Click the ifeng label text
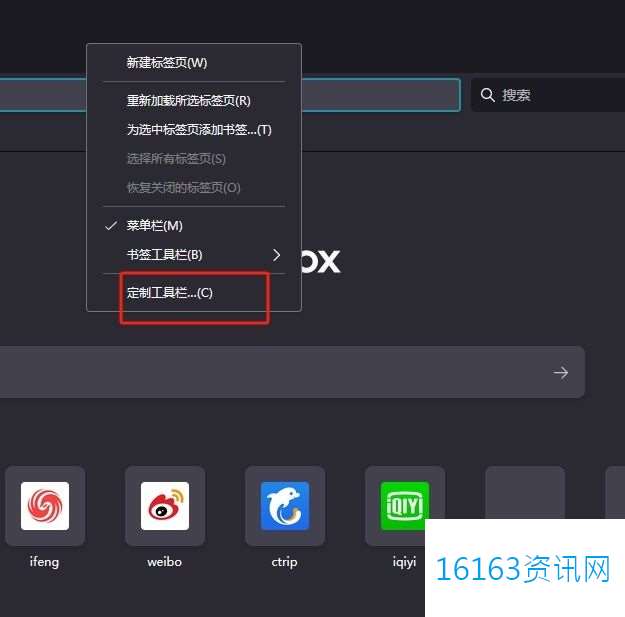This screenshot has width=625, height=617. (44, 562)
